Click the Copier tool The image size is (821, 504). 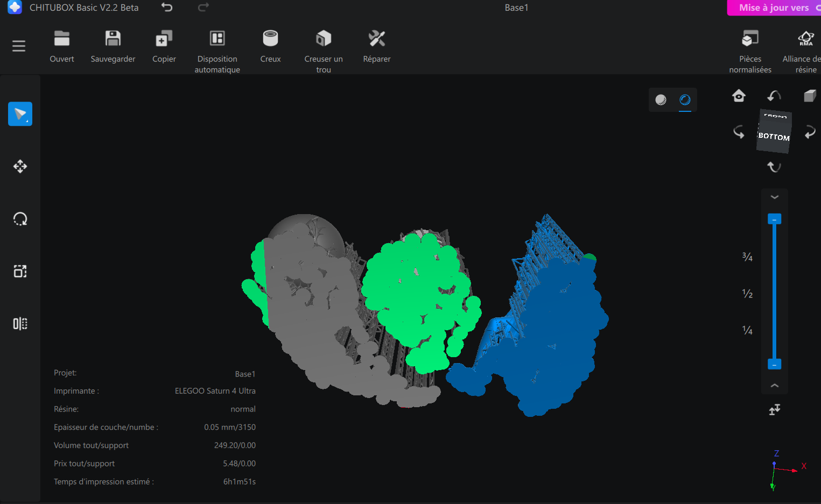[x=164, y=39]
